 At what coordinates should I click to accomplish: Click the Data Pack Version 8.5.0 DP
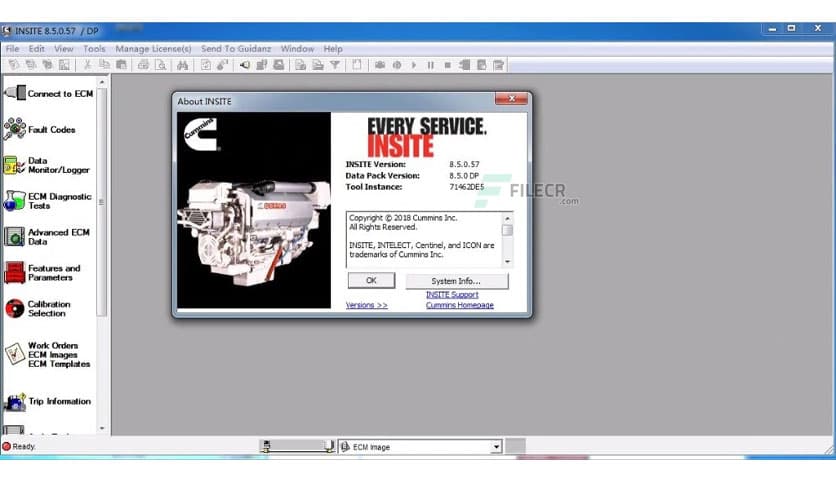point(464,175)
